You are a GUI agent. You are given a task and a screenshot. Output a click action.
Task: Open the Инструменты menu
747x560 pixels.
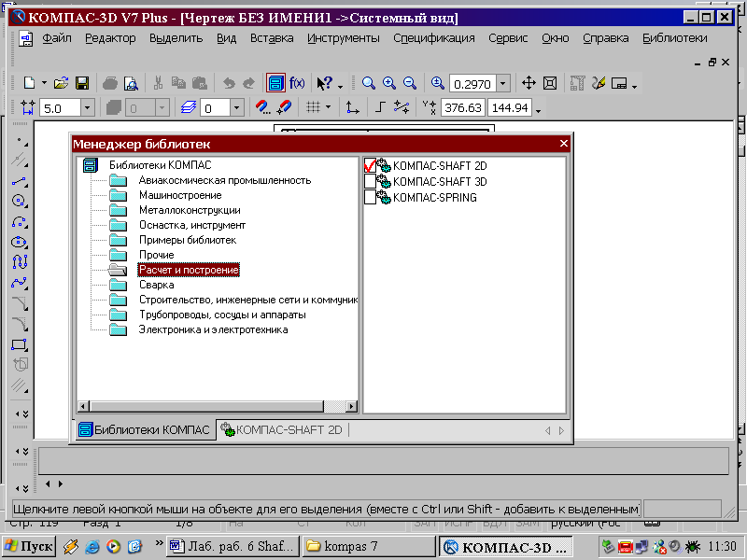coord(343,38)
